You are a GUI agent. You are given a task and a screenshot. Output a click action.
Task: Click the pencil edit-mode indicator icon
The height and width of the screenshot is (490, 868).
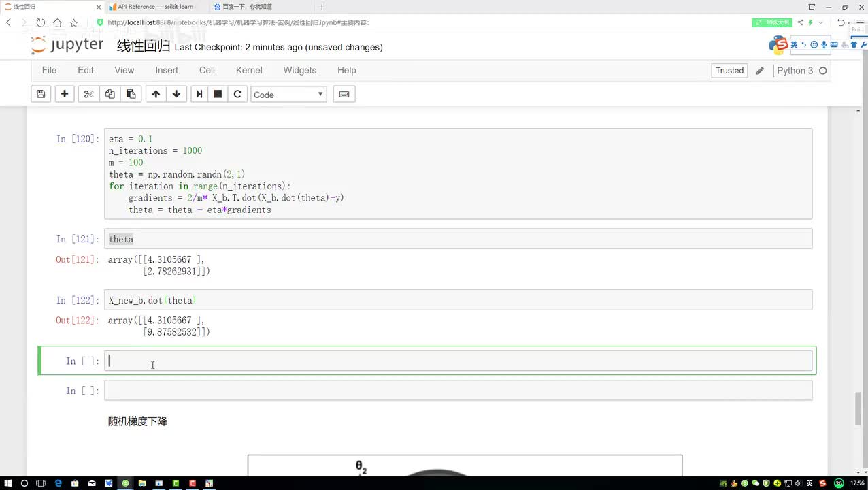760,71
